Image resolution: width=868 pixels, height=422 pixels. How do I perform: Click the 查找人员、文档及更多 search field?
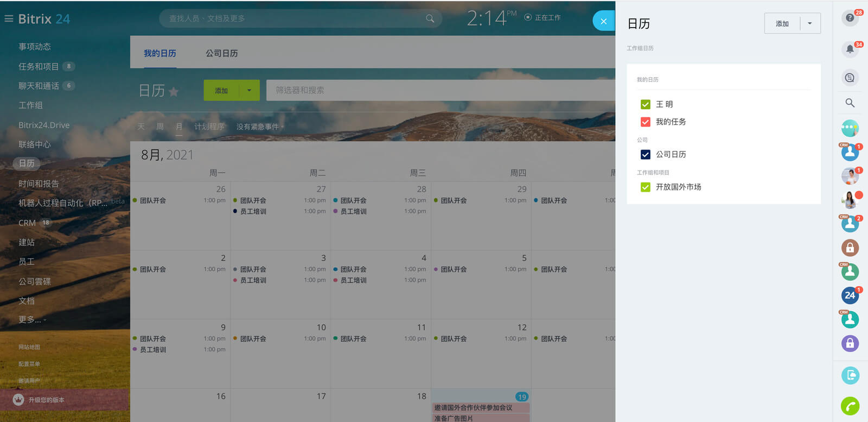pos(300,18)
